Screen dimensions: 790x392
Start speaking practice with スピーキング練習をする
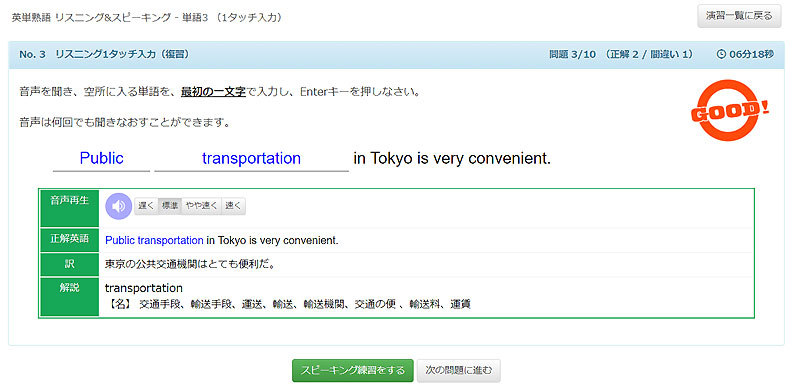pos(353,371)
